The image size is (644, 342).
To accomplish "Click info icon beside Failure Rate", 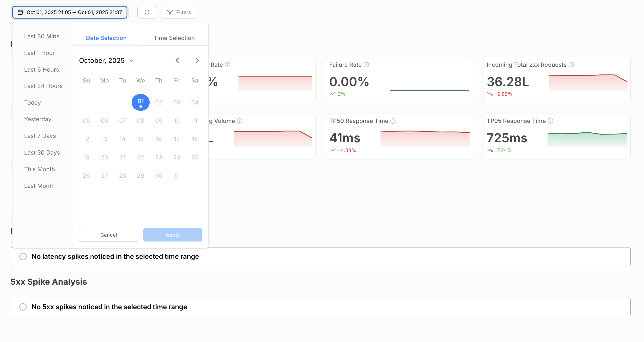I will click(x=366, y=65).
